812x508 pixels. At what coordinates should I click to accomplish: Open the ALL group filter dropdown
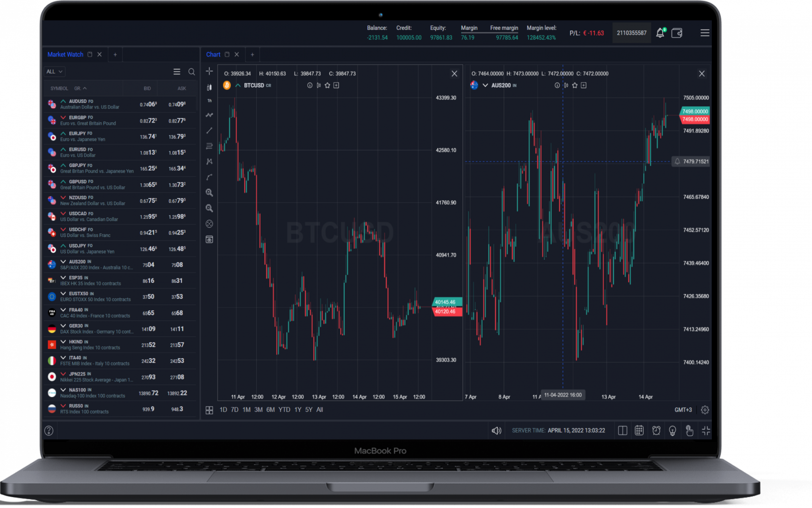click(55, 72)
